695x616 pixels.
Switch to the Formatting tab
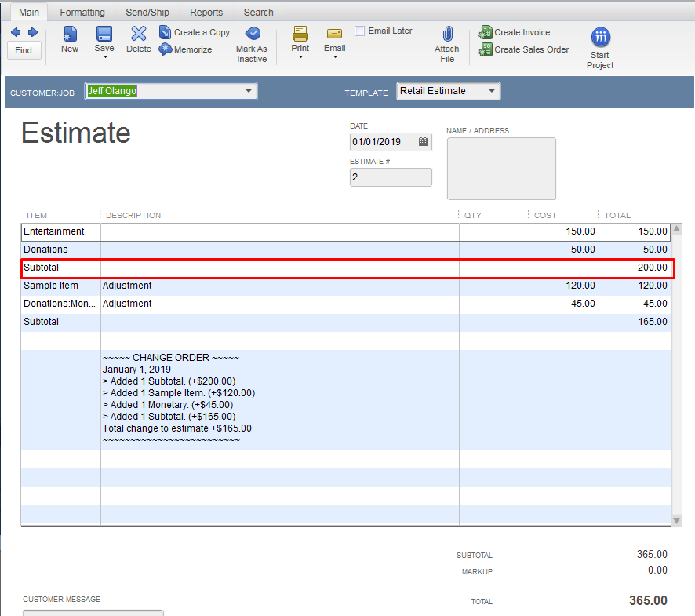[x=82, y=13]
